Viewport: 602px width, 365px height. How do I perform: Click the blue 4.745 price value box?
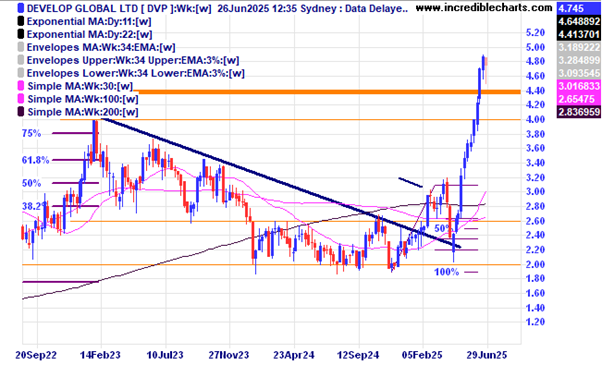(578, 8)
